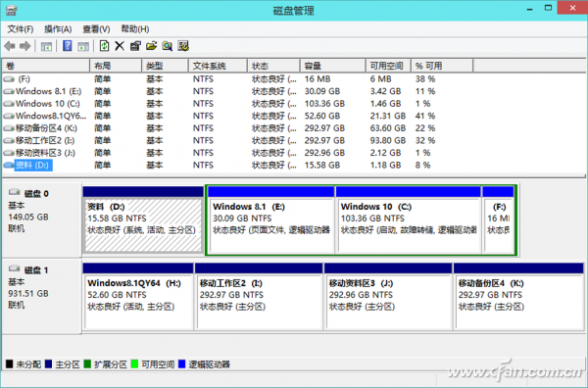The image size is (588, 388).
Task: Select 移动备份区4 (K:) partition on Disk 1
Action: pos(518,297)
